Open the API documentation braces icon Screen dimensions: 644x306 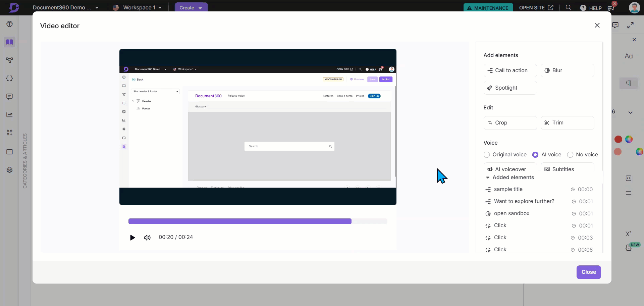pyautogui.click(x=9, y=78)
